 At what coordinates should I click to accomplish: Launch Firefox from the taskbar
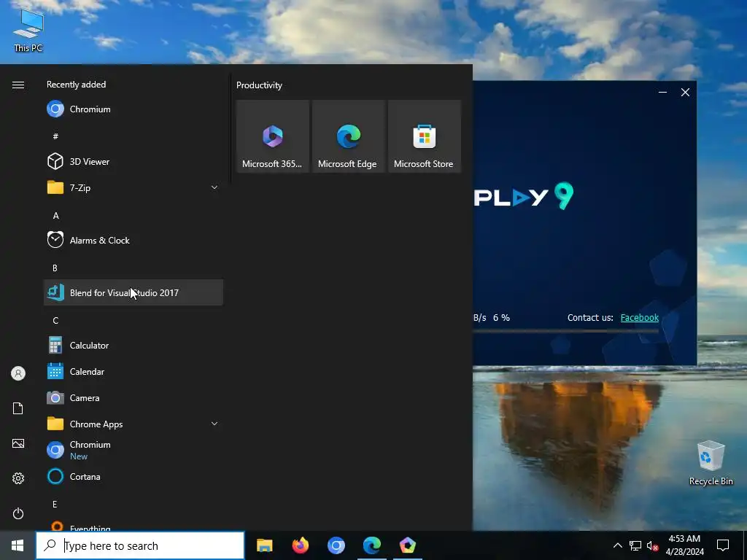coord(300,545)
